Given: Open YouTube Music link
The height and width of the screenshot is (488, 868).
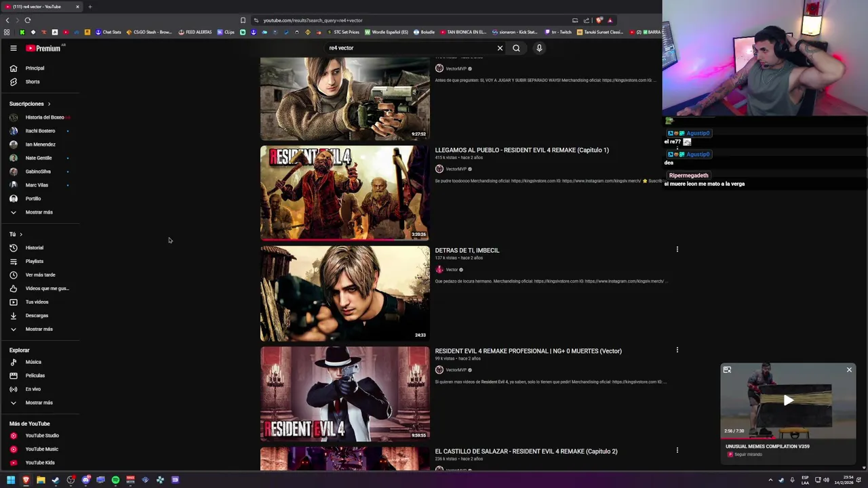Looking at the screenshot, I should pyautogui.click(x=40, y=449).
